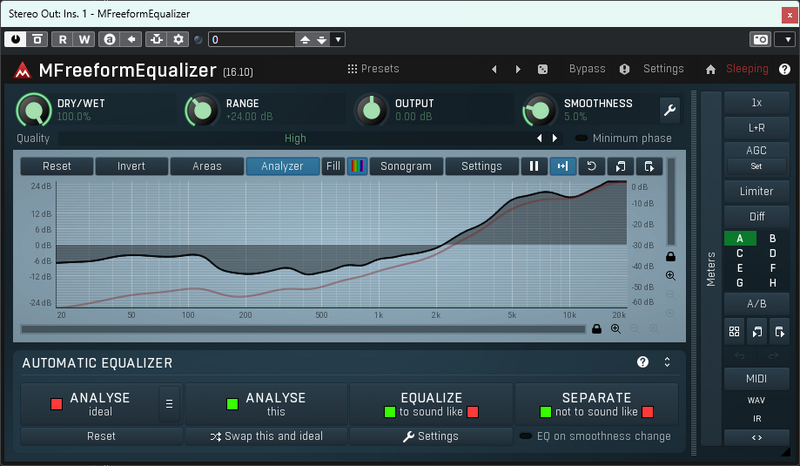The height and width of the screenshot is (466, 800).
Task: Click the rainbow color spectrum swatch
Action: tap(357, 166)
